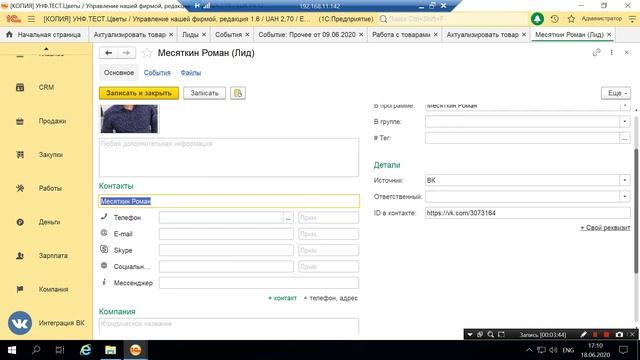640x360 pixels.
Task: Click the taskbar search magnifier
Action: 36,350
